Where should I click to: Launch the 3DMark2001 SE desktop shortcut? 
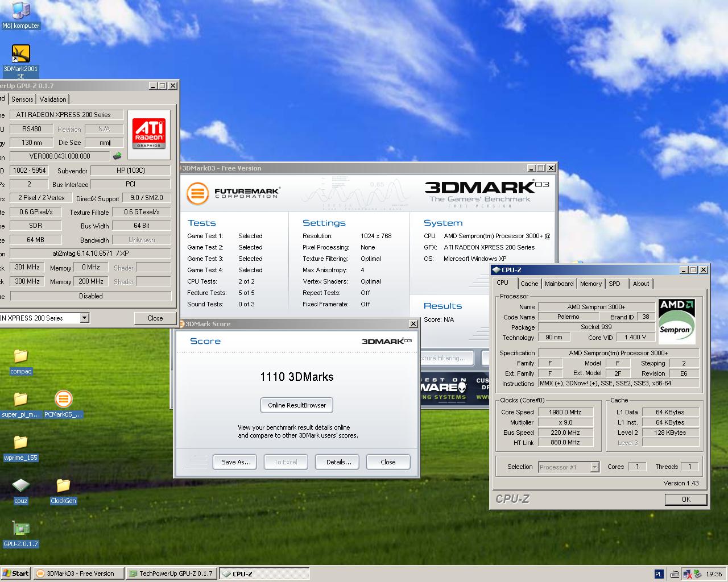pos(20,61)
